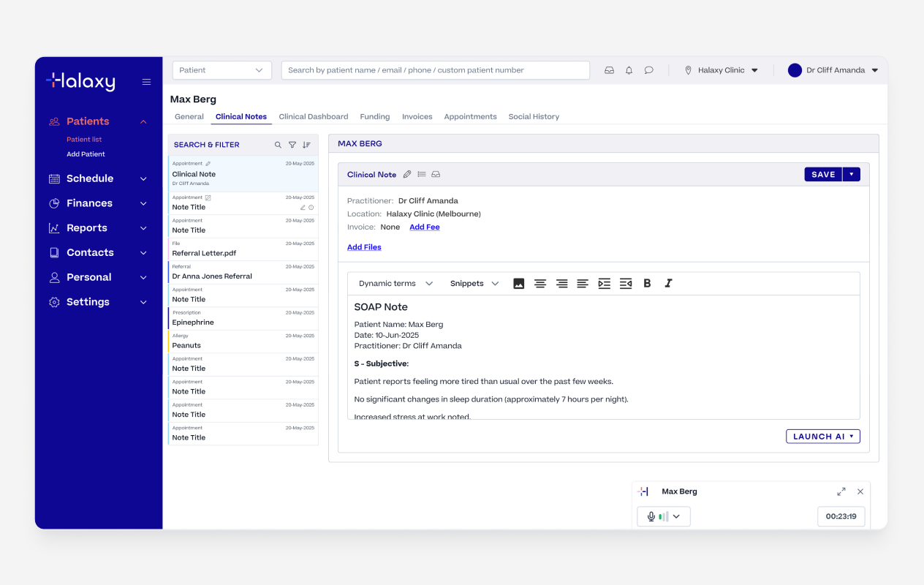Open the Social History tab
The image size is (924, 585).
point(534,116)
